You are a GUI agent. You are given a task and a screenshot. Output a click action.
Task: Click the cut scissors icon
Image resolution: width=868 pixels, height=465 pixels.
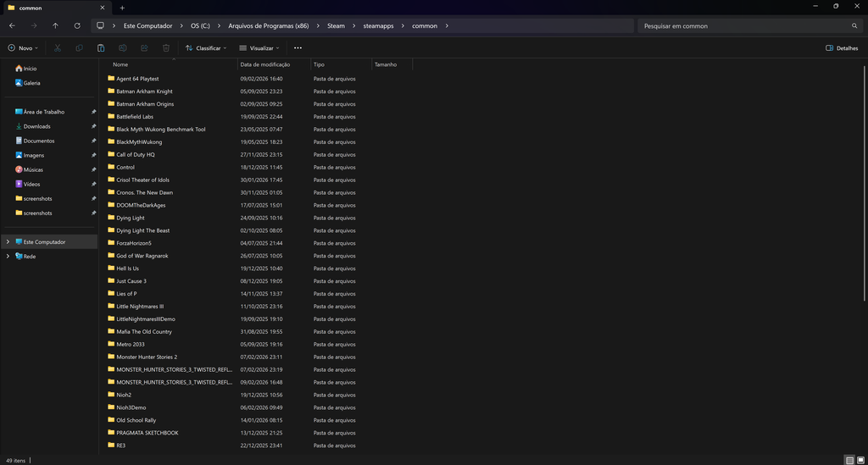(x=58, y=48)
